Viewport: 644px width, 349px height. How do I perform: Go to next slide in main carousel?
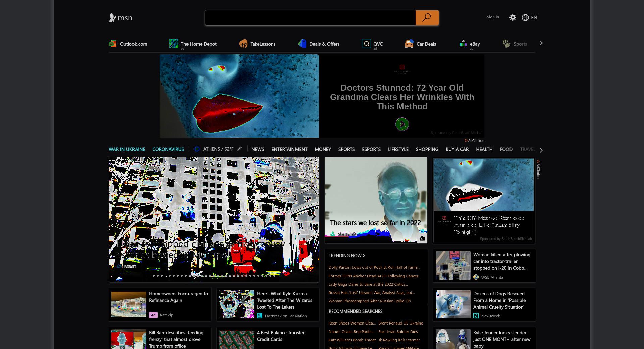pyautogui.click(x=313, y=217)
